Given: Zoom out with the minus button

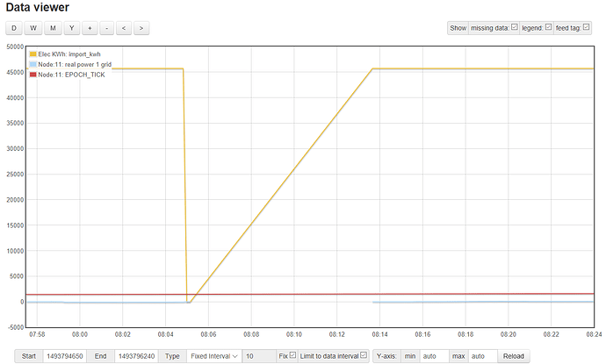Looking at the screenshot, I should click(x=106, y=28).
